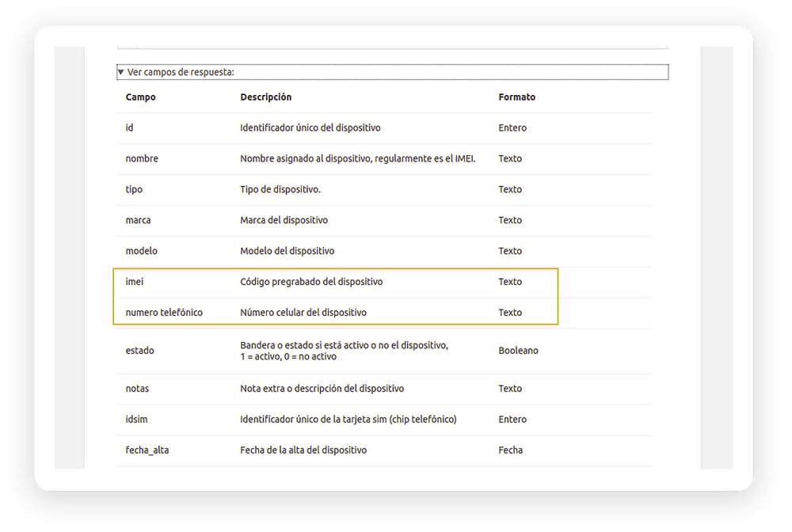Click 'Texto' format in the notas row
The image size is (792, 532).
click(509, 389)
